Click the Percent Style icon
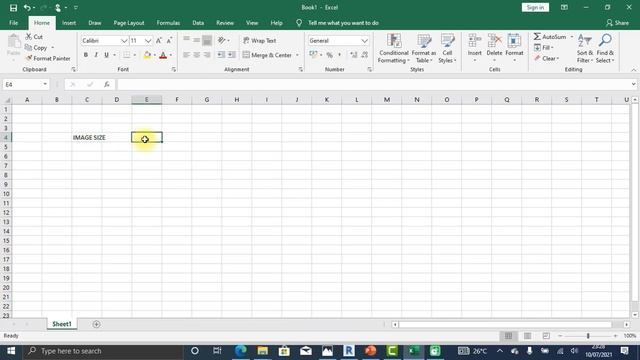Viewport: 640px width, 360px height. [329, 55]
